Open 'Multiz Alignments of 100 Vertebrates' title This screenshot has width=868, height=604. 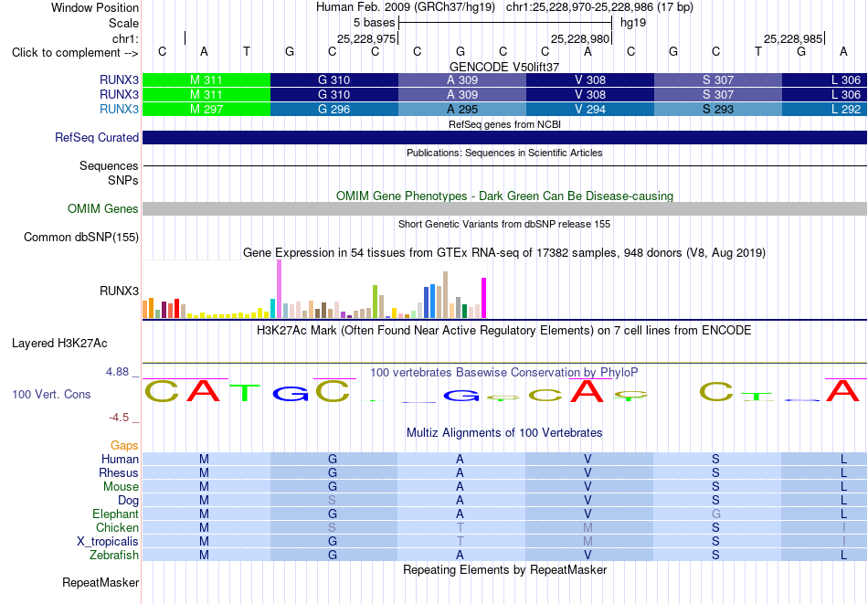coord(504,433)
